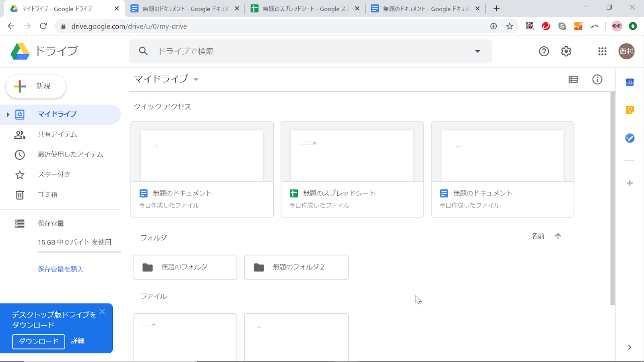The width and height of the screenshot is (644, 362).
Task: Click the rainbow arc extension icon
Action: (594, 26)
